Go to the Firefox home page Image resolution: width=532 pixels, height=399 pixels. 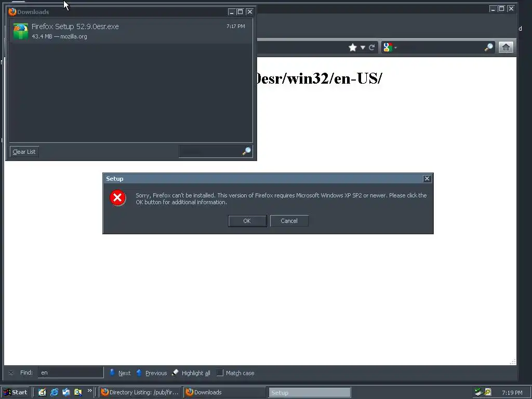[x=506, y=47]
